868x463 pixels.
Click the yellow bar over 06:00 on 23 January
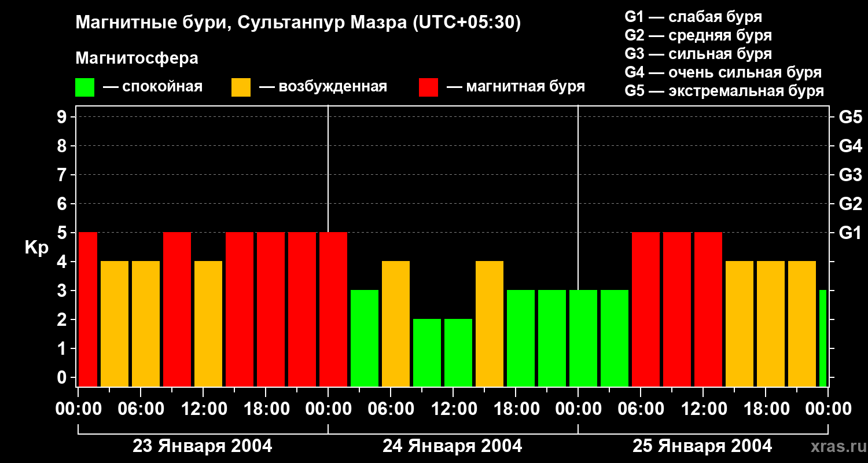[x=146, y=324]
